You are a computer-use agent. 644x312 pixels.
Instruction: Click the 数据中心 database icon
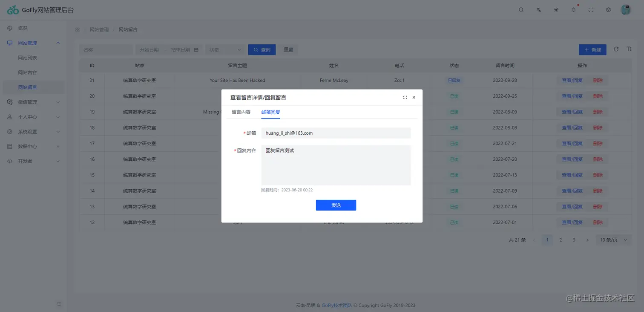coord(10,147)
